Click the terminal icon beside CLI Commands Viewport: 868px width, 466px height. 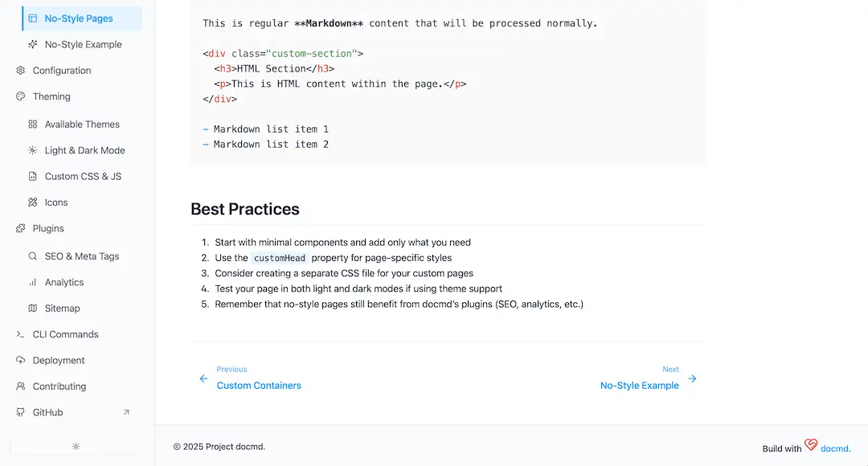click(x=20, y=333)
